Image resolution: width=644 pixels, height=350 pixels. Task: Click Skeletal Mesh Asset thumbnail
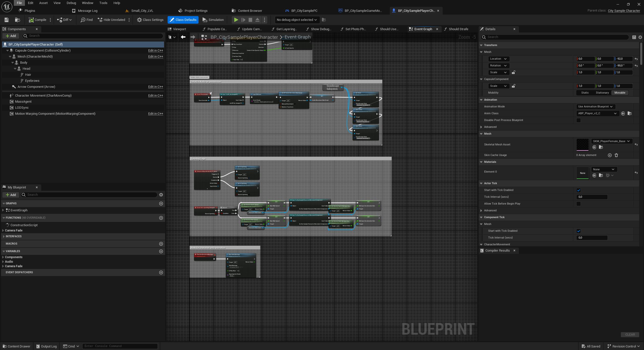click(582, 145)
